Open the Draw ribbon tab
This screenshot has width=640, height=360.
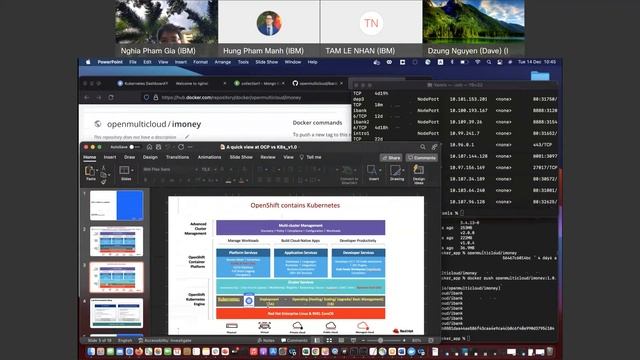point(129,157)
